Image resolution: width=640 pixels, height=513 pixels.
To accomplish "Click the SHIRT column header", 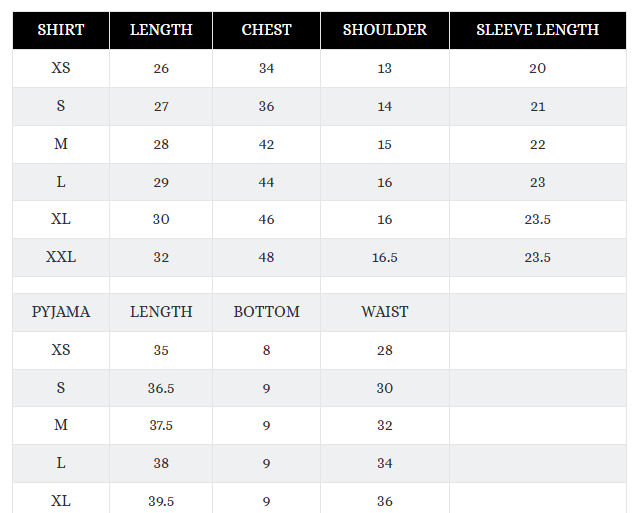I will pyautogui.click(x=61, y=30).
